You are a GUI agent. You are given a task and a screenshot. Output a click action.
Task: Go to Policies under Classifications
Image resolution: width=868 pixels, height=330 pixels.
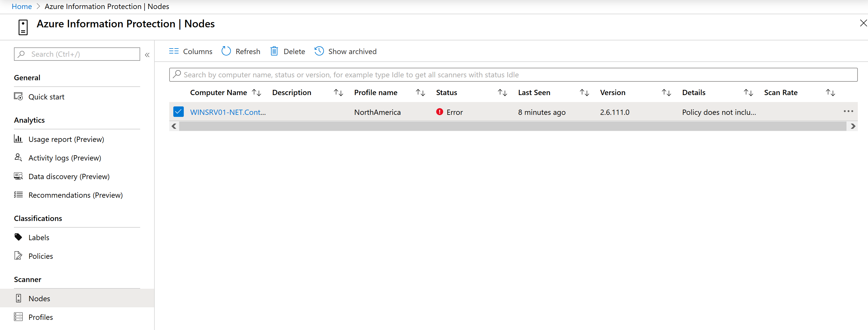point(40,256)
